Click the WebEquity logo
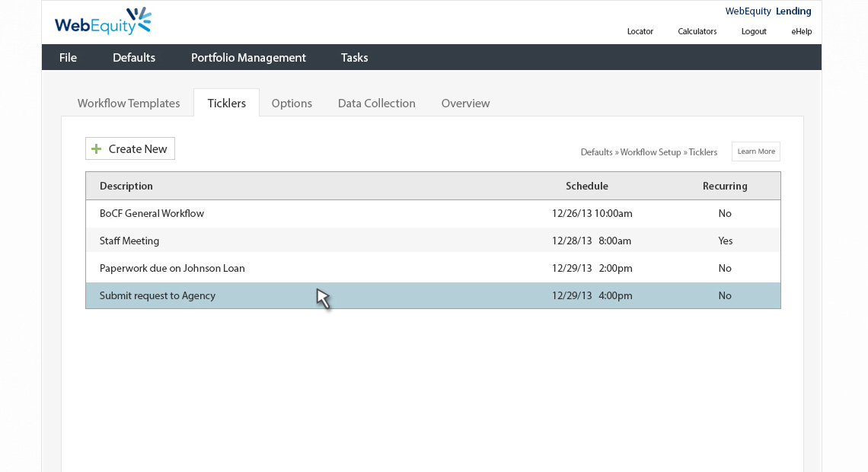This screenshot has height=472, width=868. click(103, 22)
